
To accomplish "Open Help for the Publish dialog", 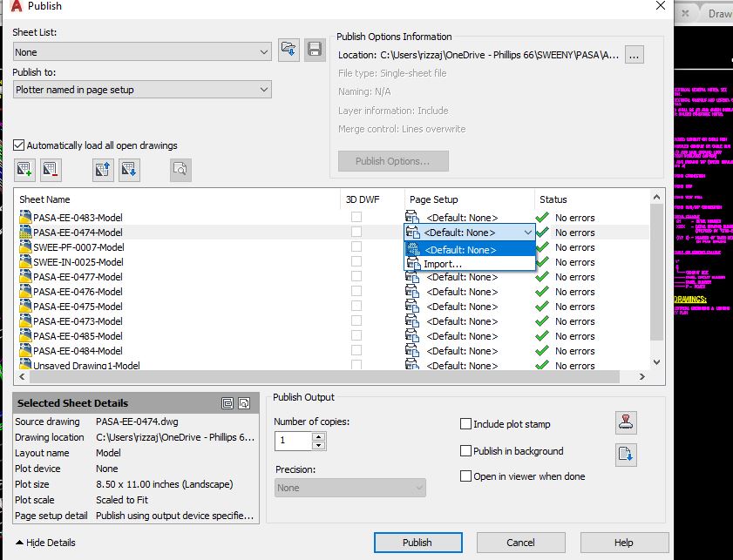I will point(624,542).
